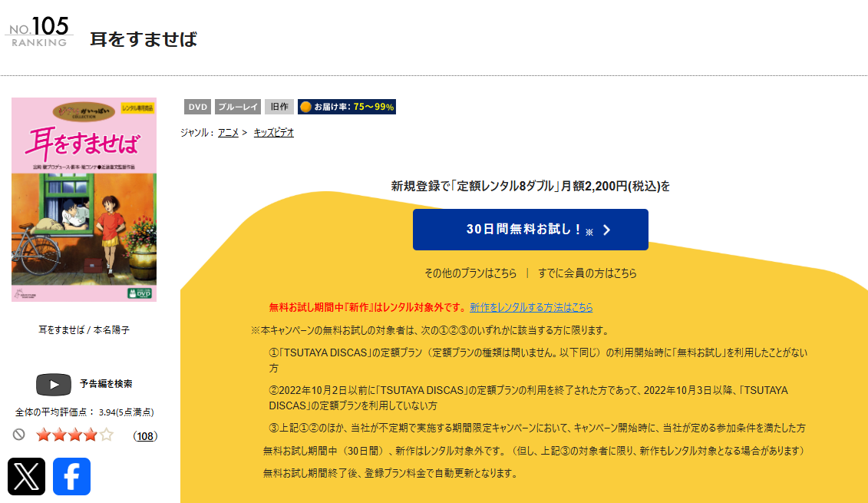Viewport: 868px width, 503px height.
Task: Select the DVD format badge
Action: pos(198,106)
